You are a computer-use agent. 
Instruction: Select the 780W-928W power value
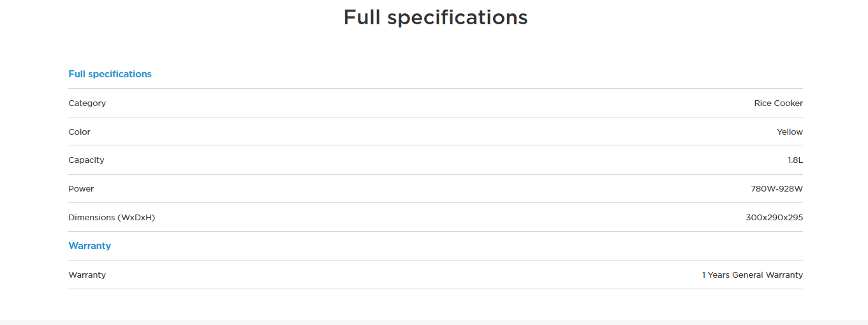point(777,189)
